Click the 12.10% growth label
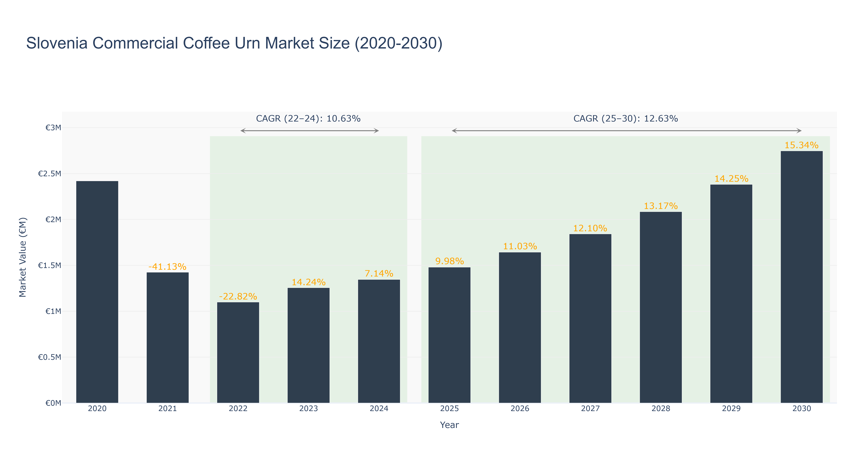Viewport: 868px width, 465px height. click(590, 228)
